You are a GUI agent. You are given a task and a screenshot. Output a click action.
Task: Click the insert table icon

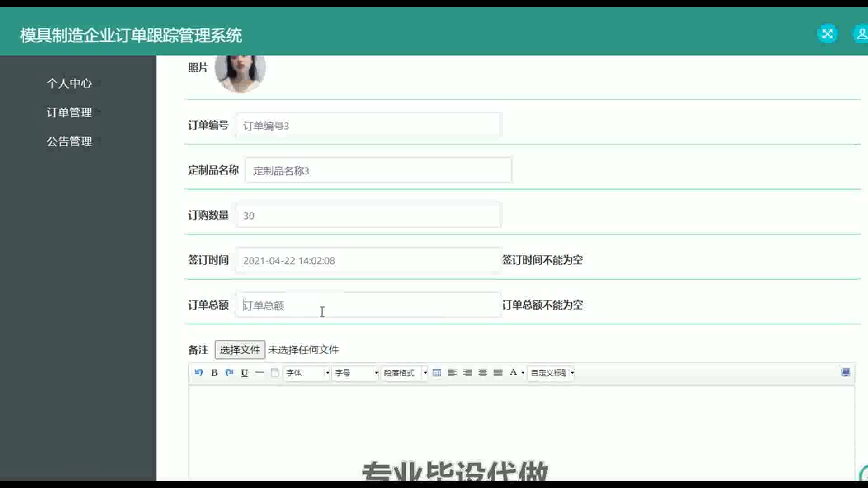pyautogui.click(x=437, y=373)
